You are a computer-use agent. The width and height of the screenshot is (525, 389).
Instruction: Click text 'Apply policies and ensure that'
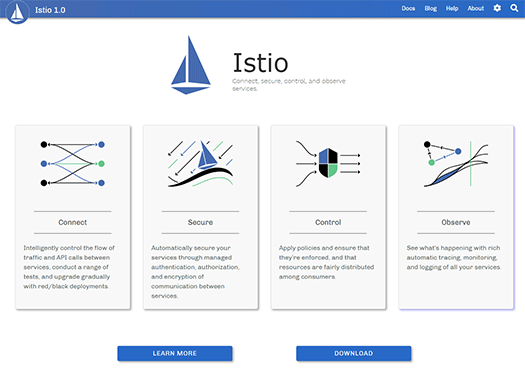coord(324,248)
